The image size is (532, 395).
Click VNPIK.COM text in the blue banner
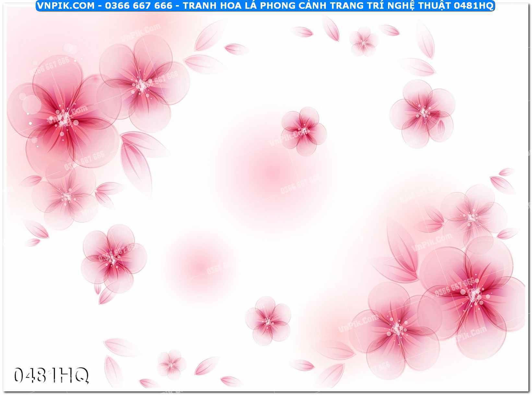point(65,6)
